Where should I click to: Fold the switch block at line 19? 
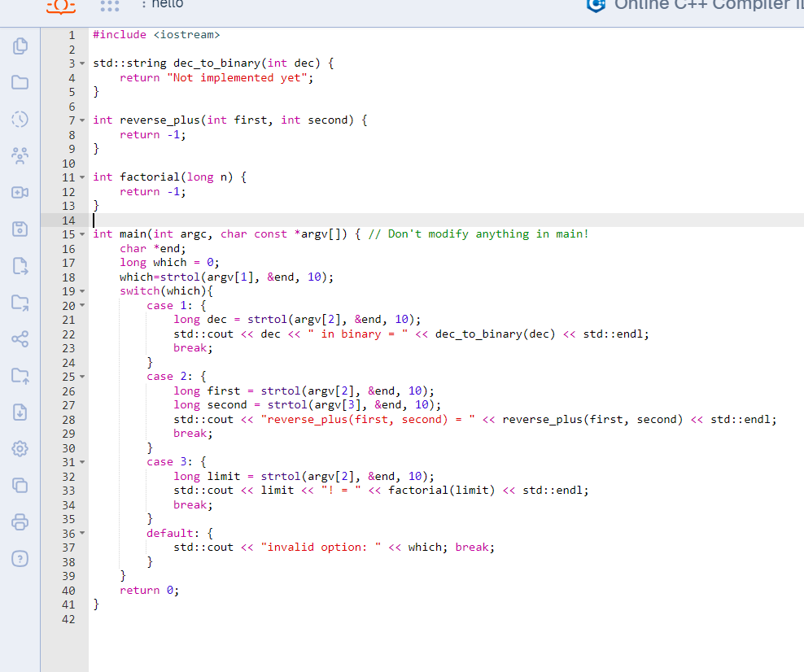(x=82, y=291)
